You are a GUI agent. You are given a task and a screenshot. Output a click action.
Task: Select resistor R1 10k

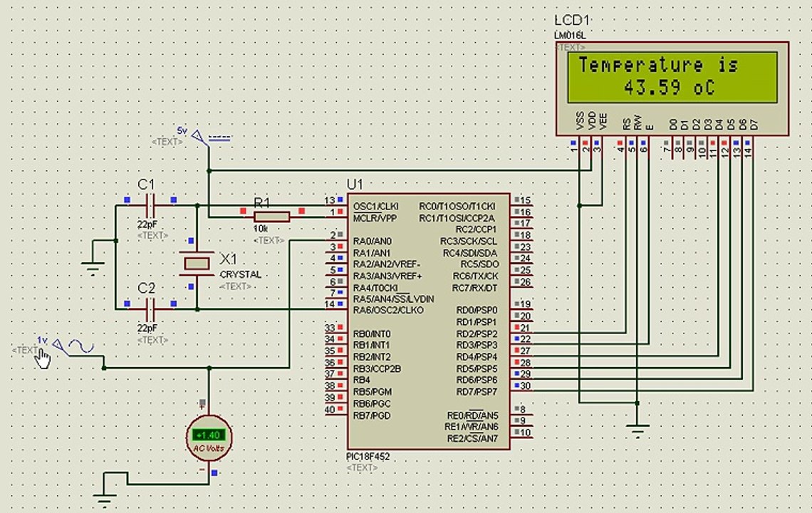[x=272, y=217]
